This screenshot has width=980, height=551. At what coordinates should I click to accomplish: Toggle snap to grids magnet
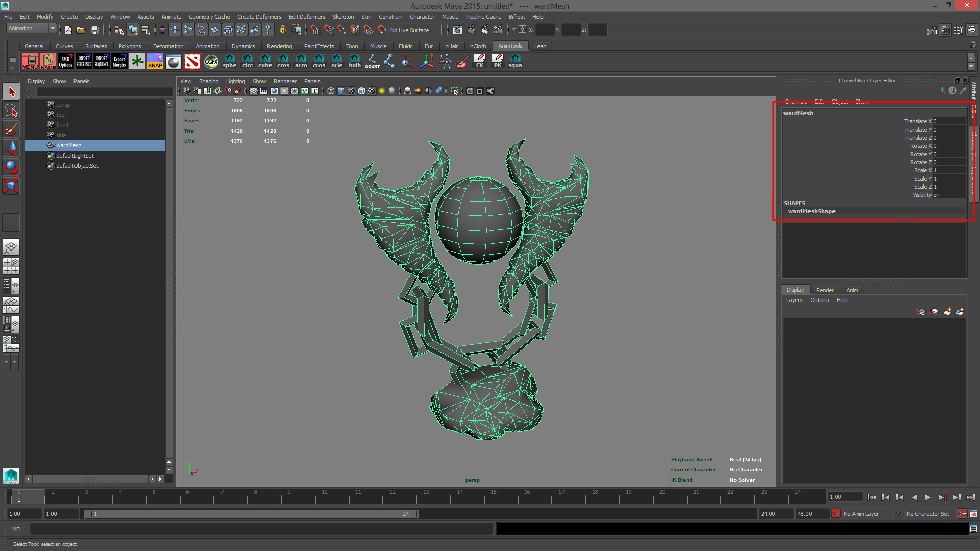(x=315, y=30)
